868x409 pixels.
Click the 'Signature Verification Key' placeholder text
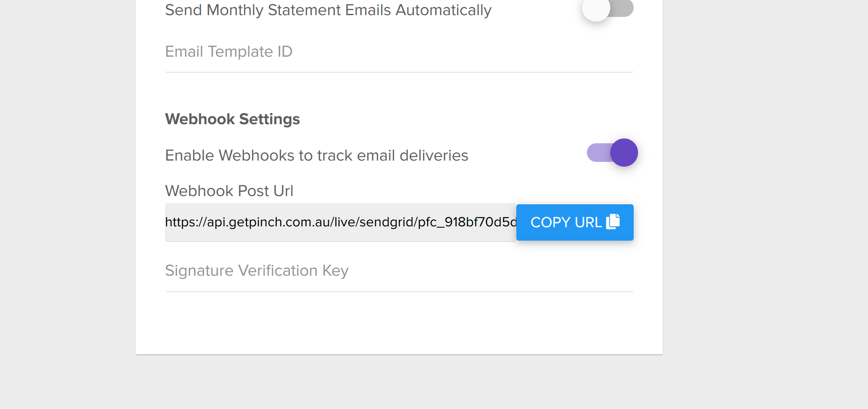257,271
